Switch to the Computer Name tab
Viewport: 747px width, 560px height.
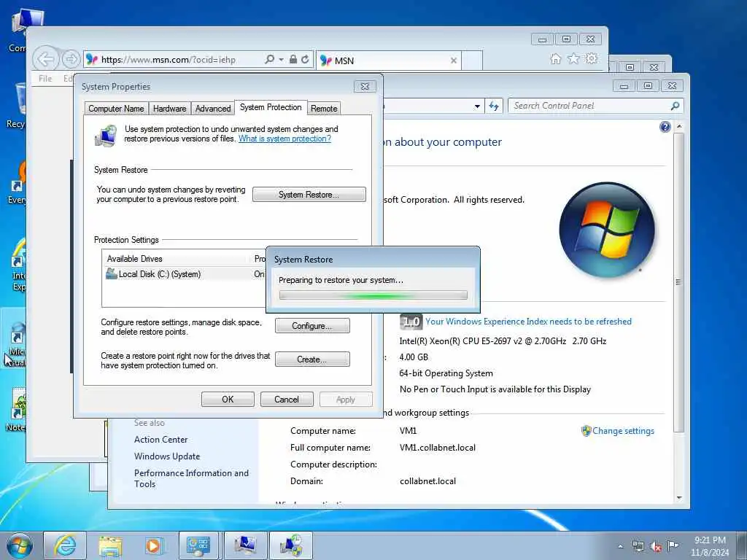pyautogui.click(x=116, y=109)
